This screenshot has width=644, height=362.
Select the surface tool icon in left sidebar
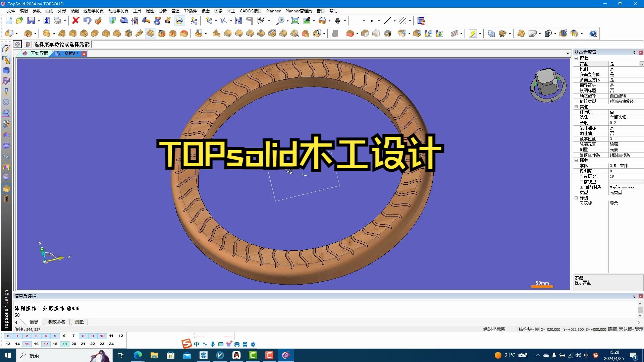6,81
